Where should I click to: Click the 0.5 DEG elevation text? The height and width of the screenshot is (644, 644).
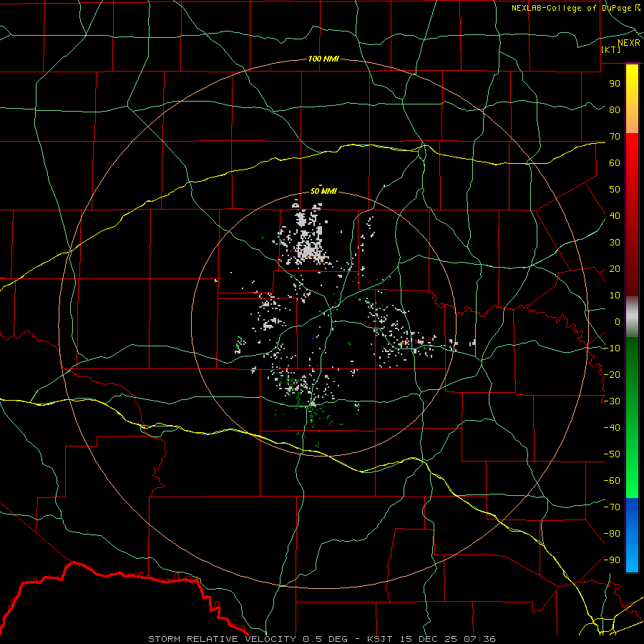(326, 639)
